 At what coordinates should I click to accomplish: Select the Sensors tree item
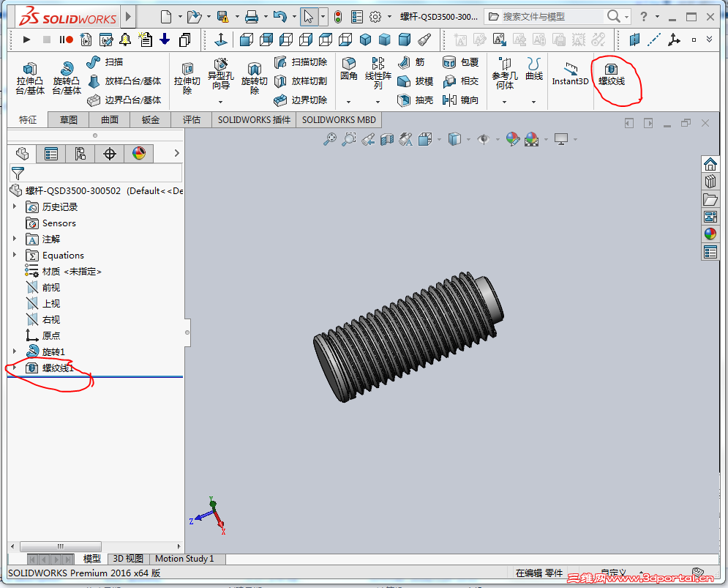50,223
